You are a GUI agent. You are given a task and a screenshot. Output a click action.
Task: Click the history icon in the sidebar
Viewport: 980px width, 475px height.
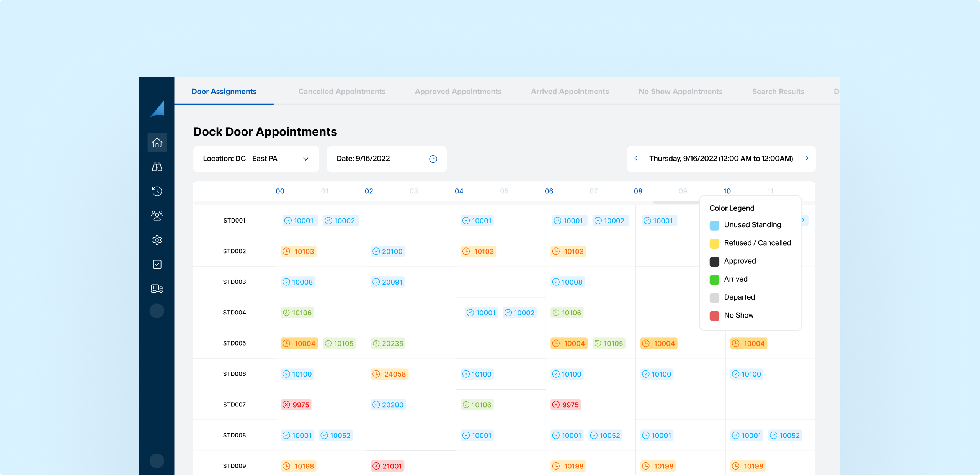pos(157,191)
